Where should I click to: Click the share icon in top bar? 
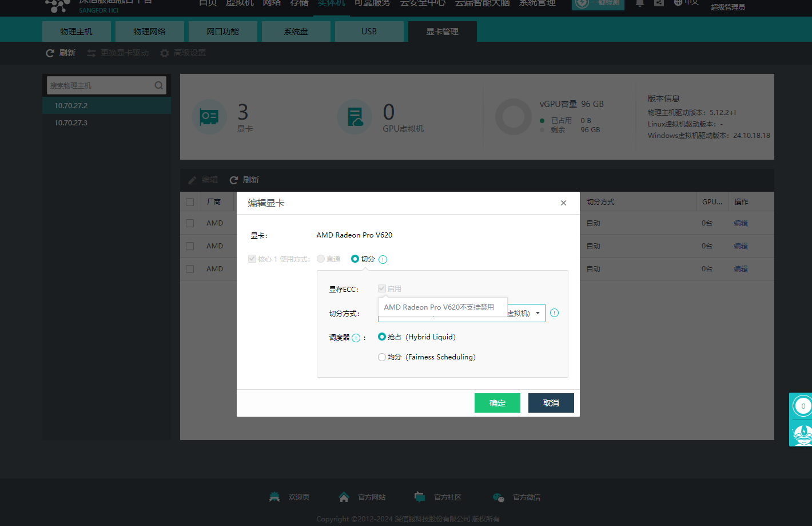pyautogui.click(x=659, y=3)
